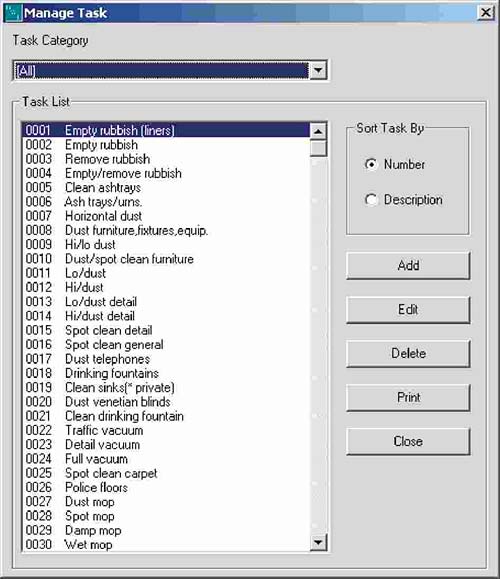
Task: Click the (All) Task Category combo box
Action: click(169, 70)
